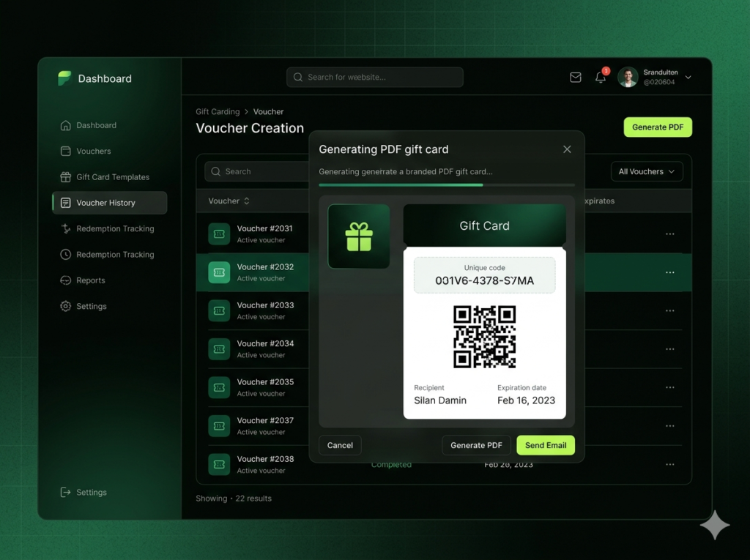
Task: Expand the user account menu chevron
Action: (688, 77)
